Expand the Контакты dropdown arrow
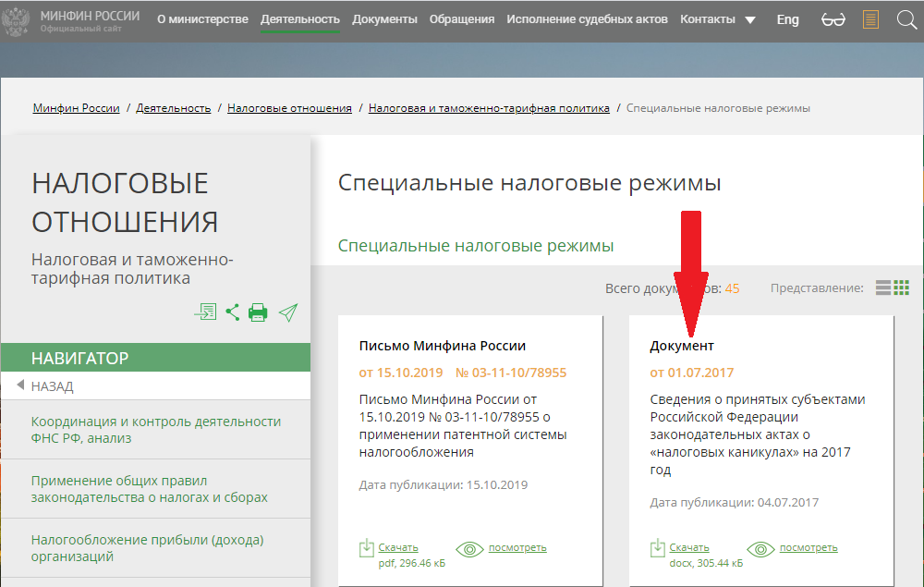 tap(750, 20)
